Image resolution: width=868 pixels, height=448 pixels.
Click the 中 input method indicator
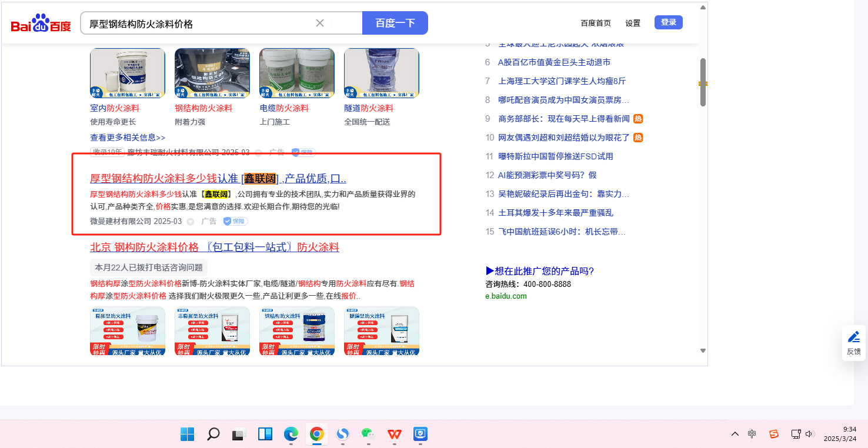[752, 434]
